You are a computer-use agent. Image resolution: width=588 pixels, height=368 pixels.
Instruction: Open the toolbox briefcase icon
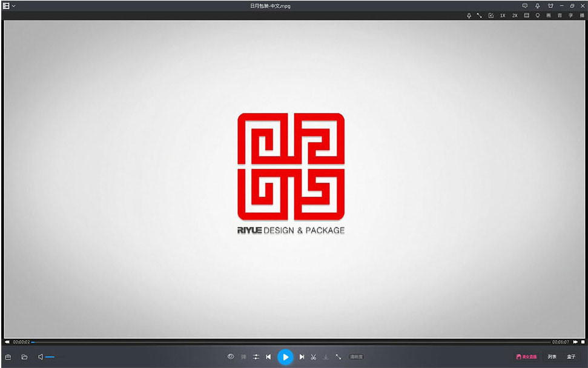(x=8, y=356)
